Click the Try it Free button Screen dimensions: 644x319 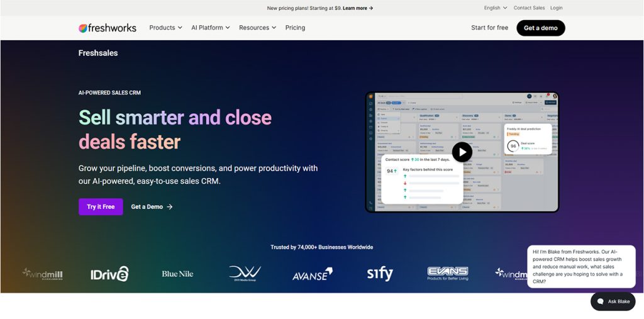coord(101,207)
